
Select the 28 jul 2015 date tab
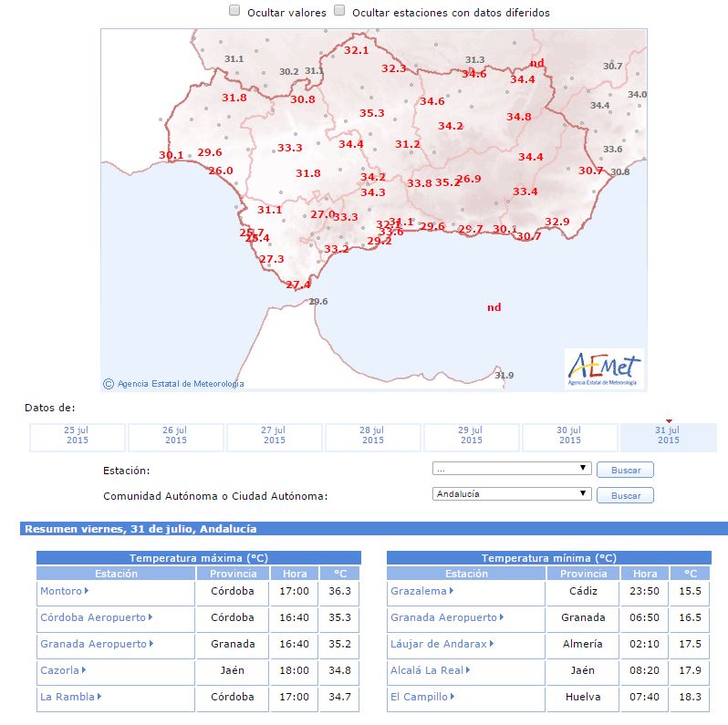[372, 435]
